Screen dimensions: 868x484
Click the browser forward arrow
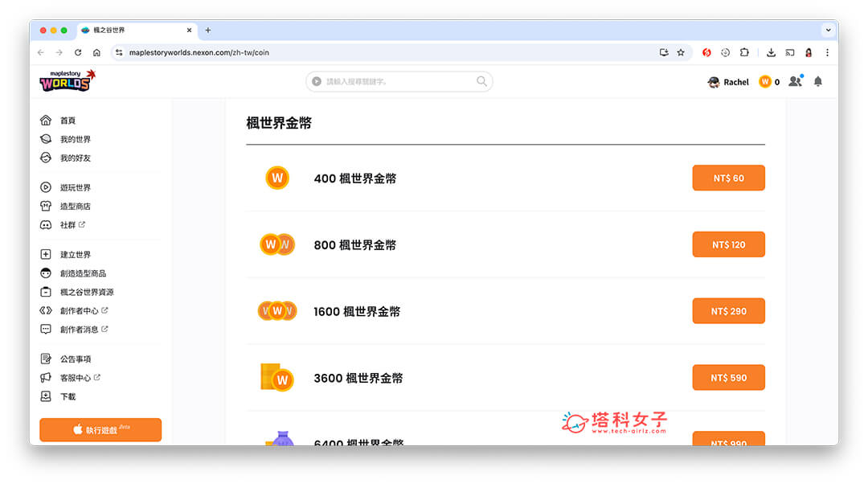pos(59,52)
